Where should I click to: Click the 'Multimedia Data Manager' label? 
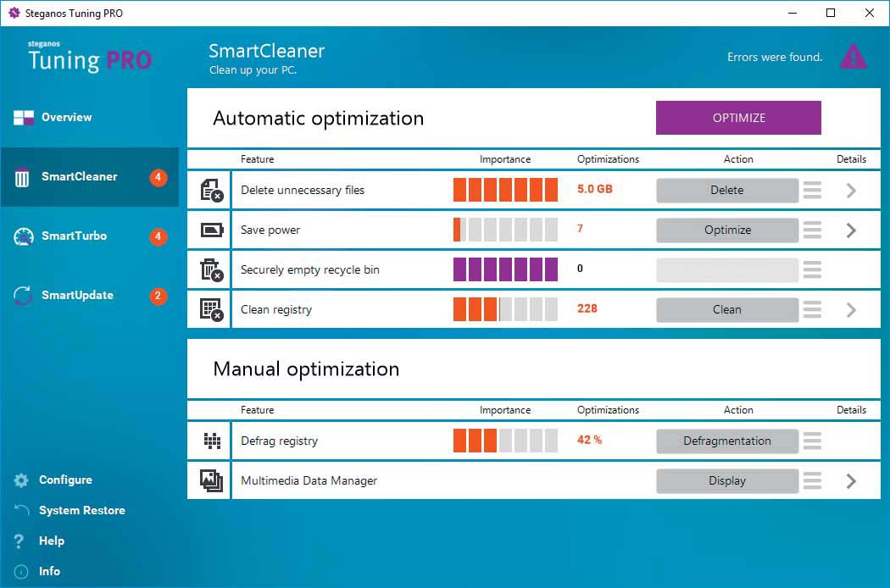coord(309,480)
